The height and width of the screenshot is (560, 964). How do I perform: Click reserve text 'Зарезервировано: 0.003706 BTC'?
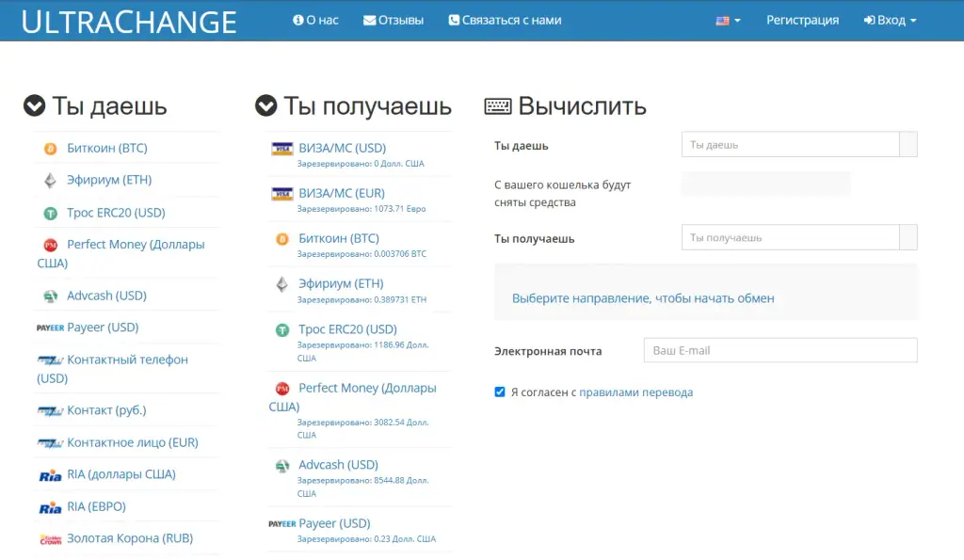(x=361, y=254)
